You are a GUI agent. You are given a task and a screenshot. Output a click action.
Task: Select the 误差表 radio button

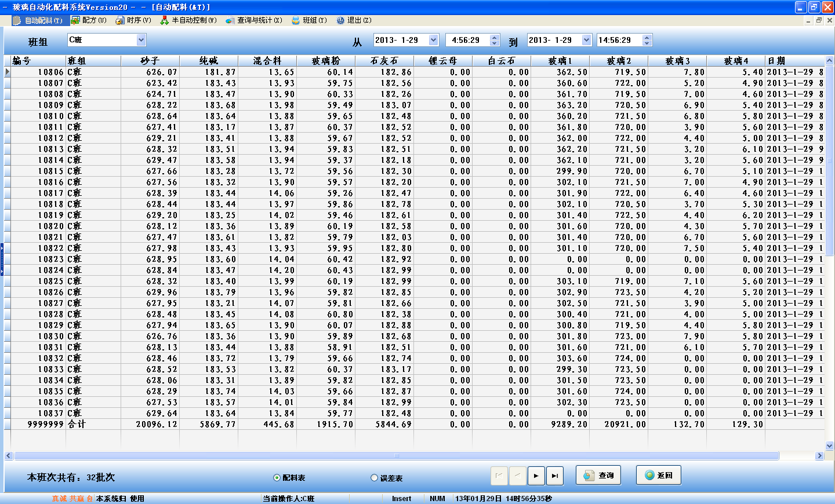[x=374, y=478]
